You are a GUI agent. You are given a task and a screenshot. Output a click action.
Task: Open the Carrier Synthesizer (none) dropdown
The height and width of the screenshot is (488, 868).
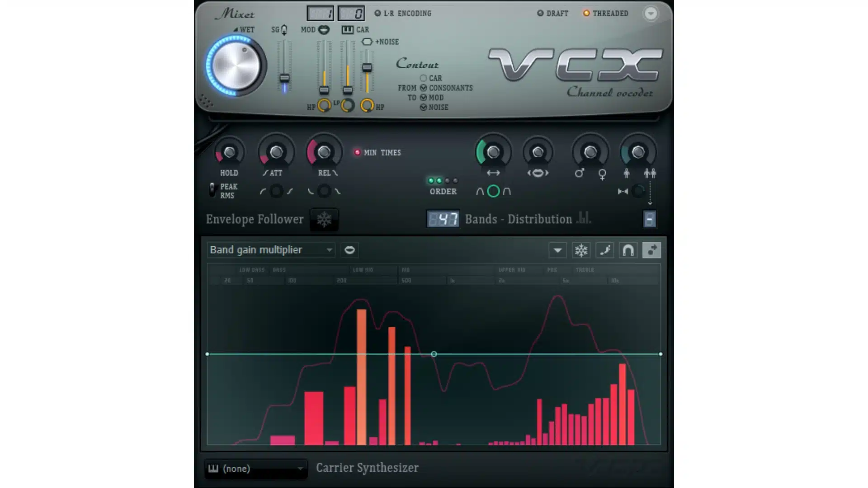coord(256,469)
